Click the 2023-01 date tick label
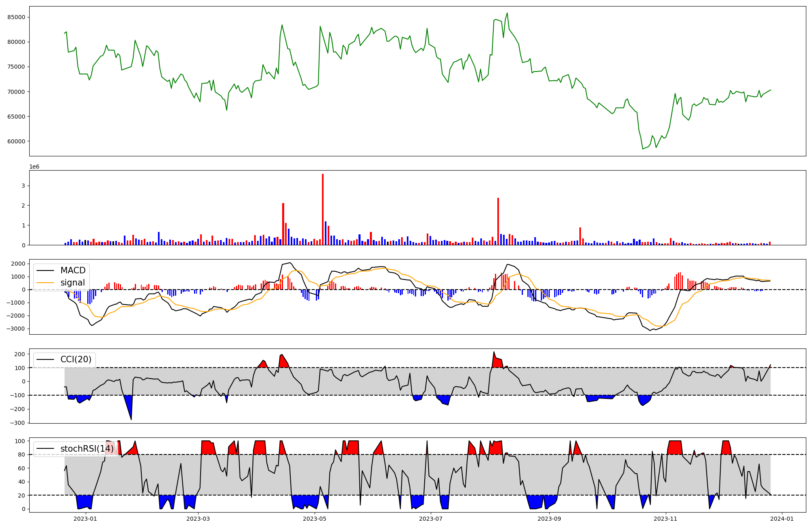This screenshot has height=528, width=812. [x=85, y=519]
